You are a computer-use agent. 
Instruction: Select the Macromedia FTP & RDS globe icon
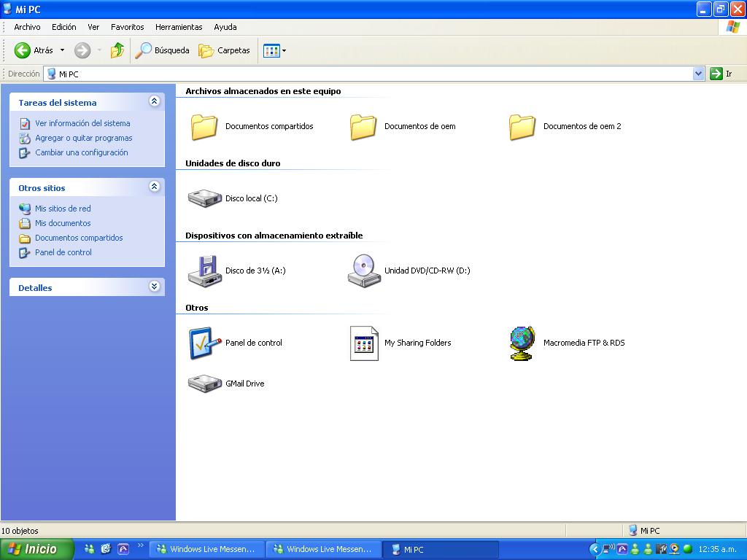coord(522,343)
